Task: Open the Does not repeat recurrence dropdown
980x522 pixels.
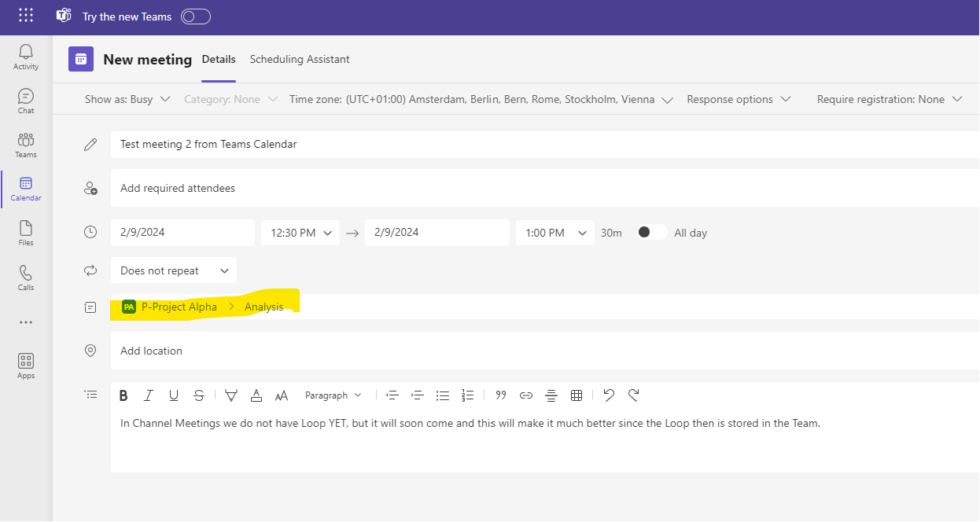Action: click(173, 270)
